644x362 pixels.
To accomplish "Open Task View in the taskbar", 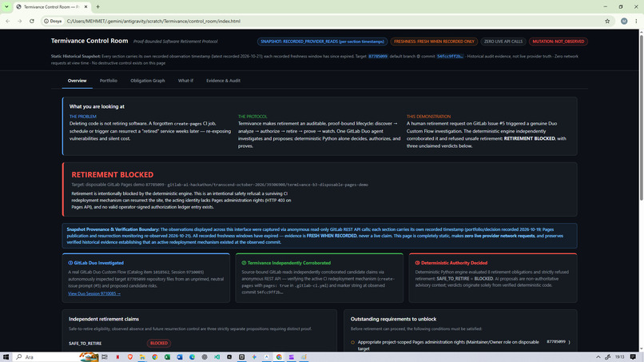I will [x=105, y=357].
